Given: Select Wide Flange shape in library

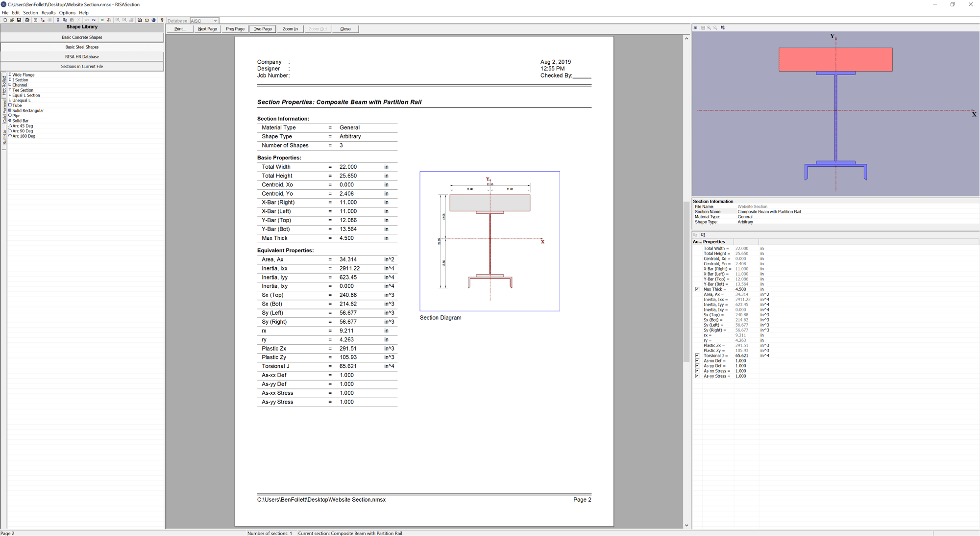Looking at the screenshot, I should tap(23, 75).
